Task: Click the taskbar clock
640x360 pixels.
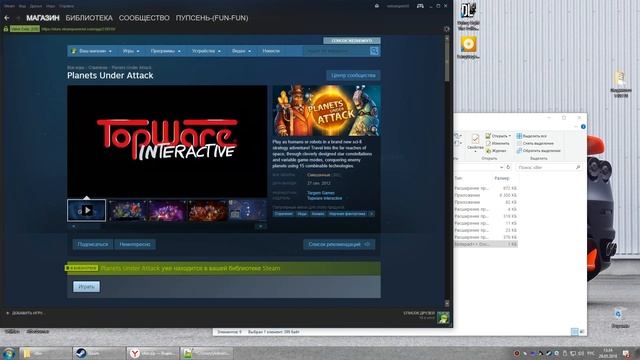Action: click(x=608, y=353)
